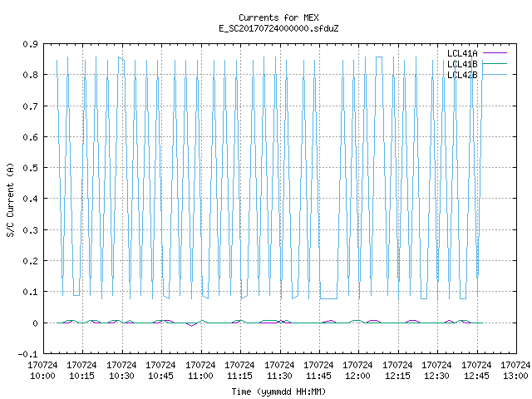
Task: Click the '170724 12:15' time tick label
Action: pyautogui.click(x=397, y=371)
